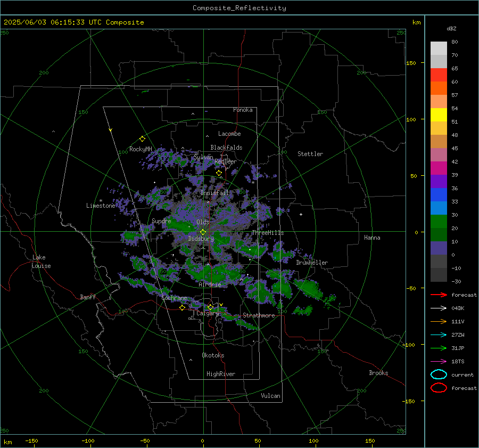
Task: Click the yellow diamond directly above Calgary
Action: tap(210, 307)
